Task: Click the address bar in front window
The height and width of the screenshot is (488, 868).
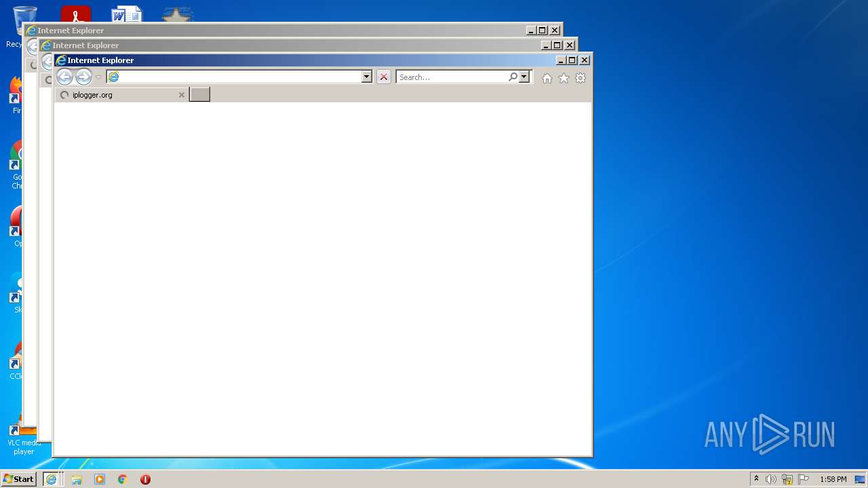Action: click(234, 77)
